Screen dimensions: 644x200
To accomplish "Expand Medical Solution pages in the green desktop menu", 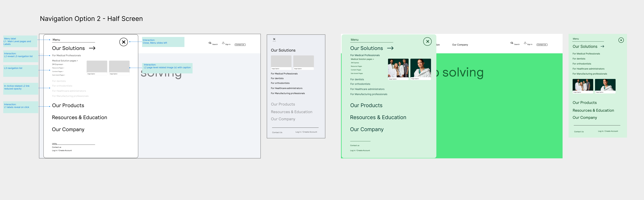I will tap(362, 59).
